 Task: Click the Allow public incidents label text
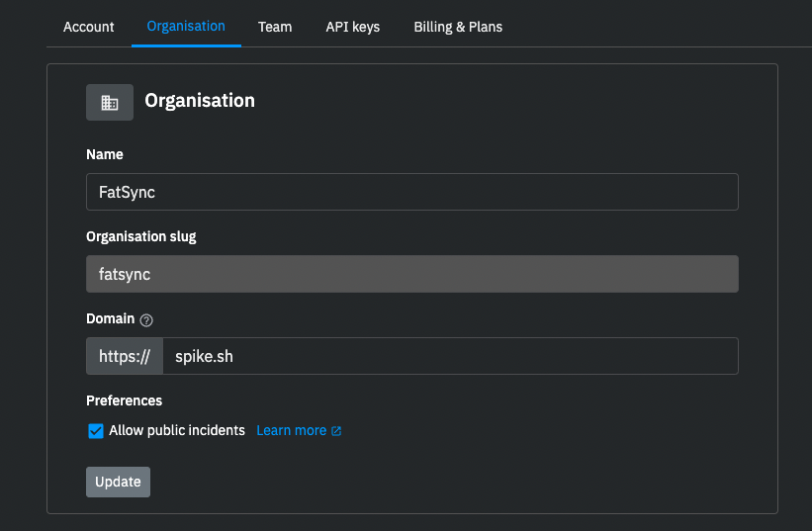pyautogui.click(x=177, y=430)
